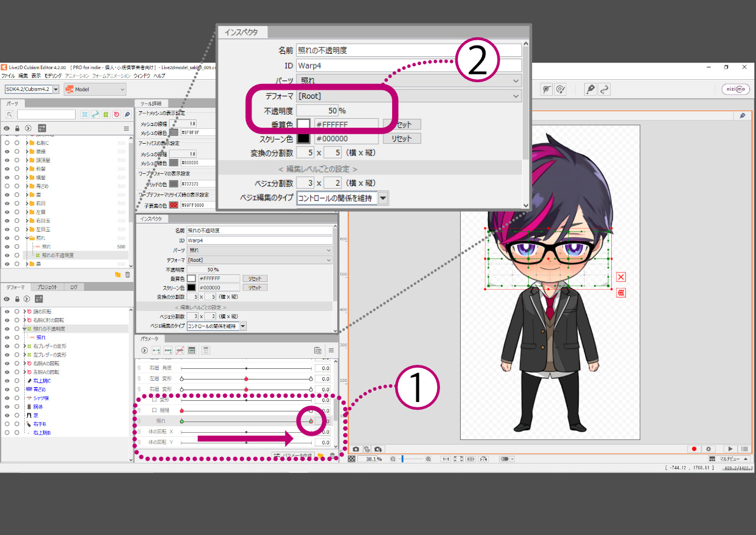
Task: Toggle visibility of the 前髪 part folder
Action: point(7,169)
